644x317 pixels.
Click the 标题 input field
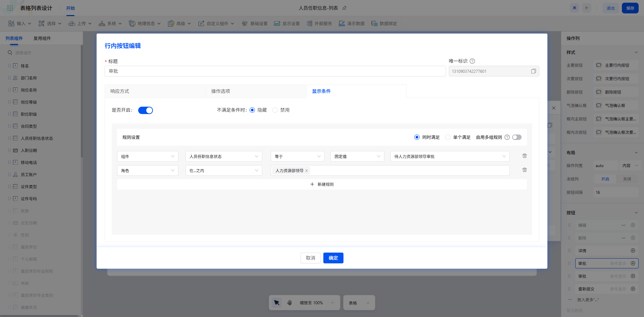click(x=275, y=71)
